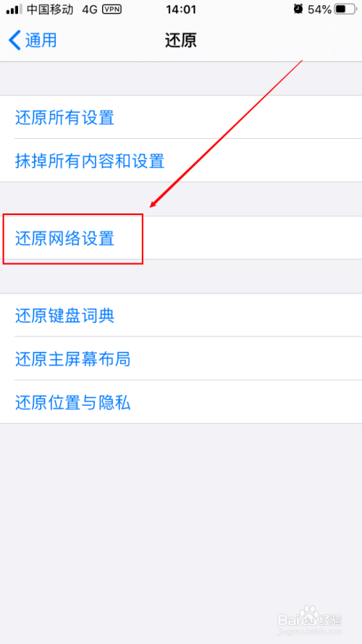Tap 还原位置与隐私
The width and height of the screenshot is (362, 644).
(x=181, y=402)
